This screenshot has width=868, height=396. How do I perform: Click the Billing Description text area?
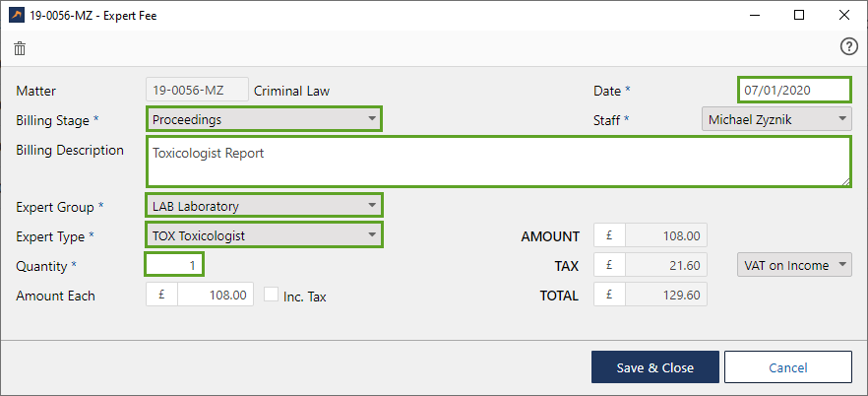click(498, 162)
